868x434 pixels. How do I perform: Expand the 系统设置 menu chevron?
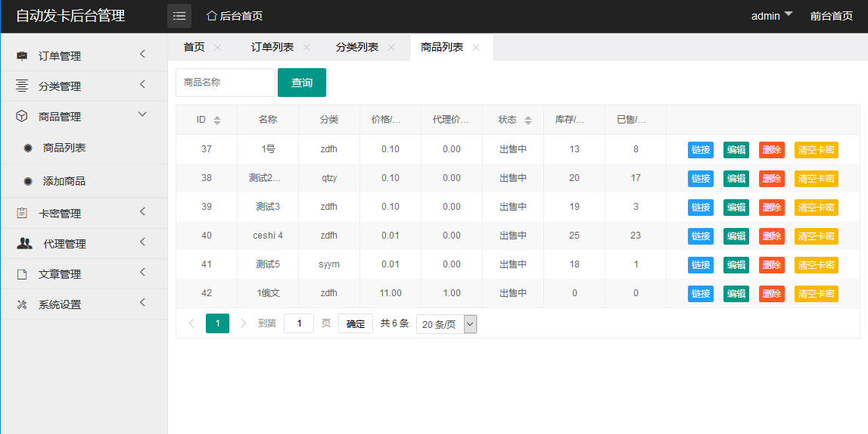142,303
